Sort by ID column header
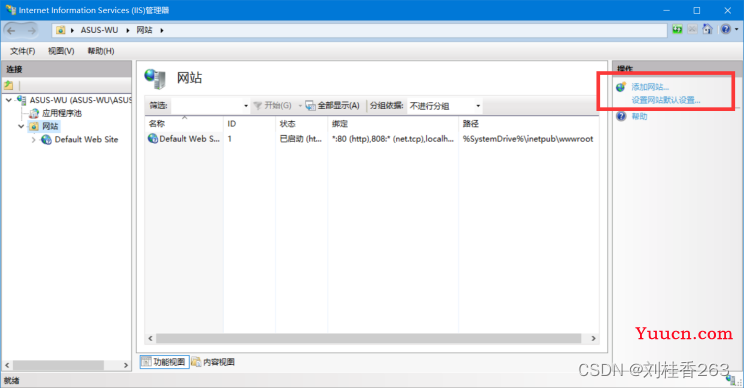745x388 pixels. pos(249,123)
